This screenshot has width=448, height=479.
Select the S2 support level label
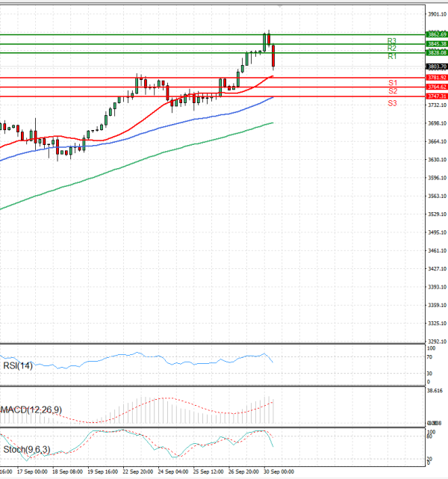click(392, 90)
